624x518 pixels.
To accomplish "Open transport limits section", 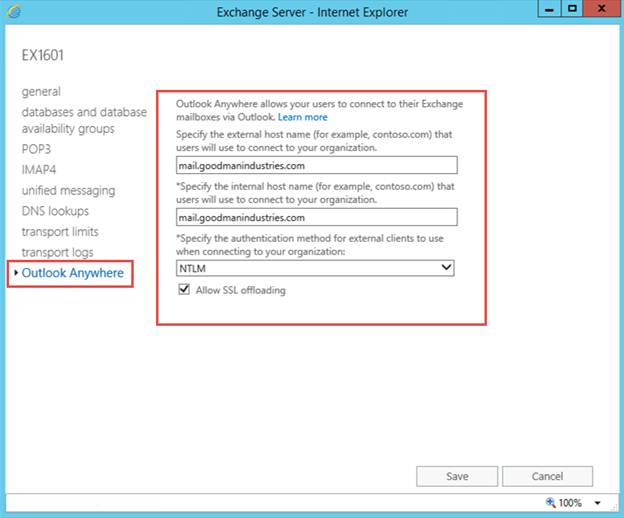I will 60,232.
